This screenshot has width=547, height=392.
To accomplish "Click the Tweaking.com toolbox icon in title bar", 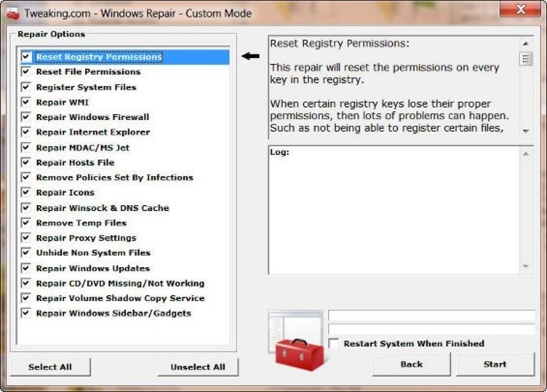I will click(12, 13).
